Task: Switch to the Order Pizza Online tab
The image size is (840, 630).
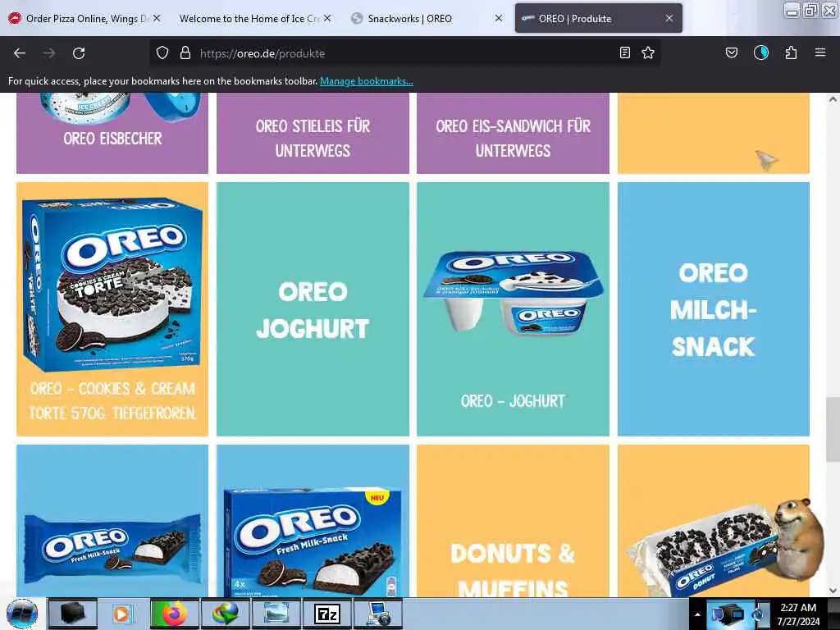Action: click(85, 18)
